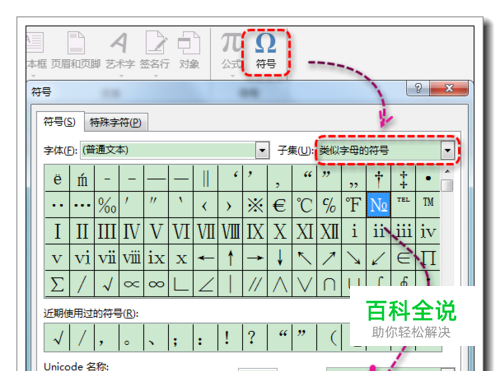Open the 字体 font dropdown arrow

(262, 150)
